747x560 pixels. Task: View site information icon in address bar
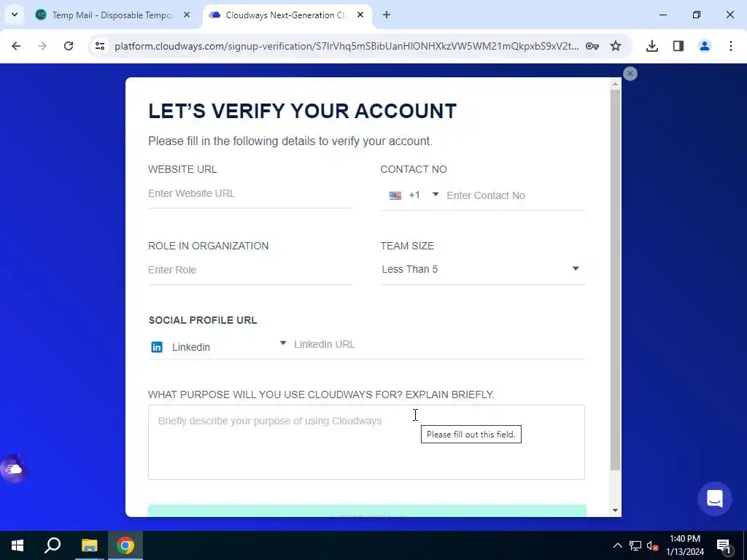point(99,46)
